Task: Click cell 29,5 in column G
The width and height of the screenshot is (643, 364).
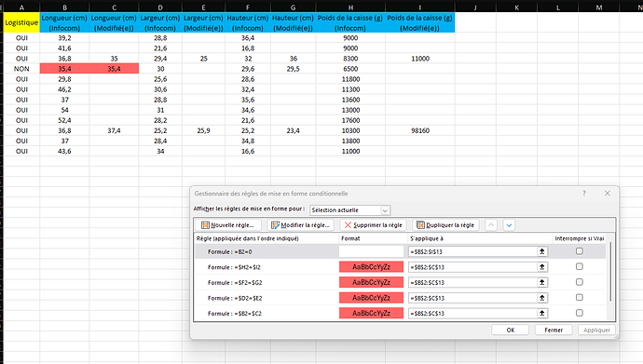Action: click(x=293, y=69)
